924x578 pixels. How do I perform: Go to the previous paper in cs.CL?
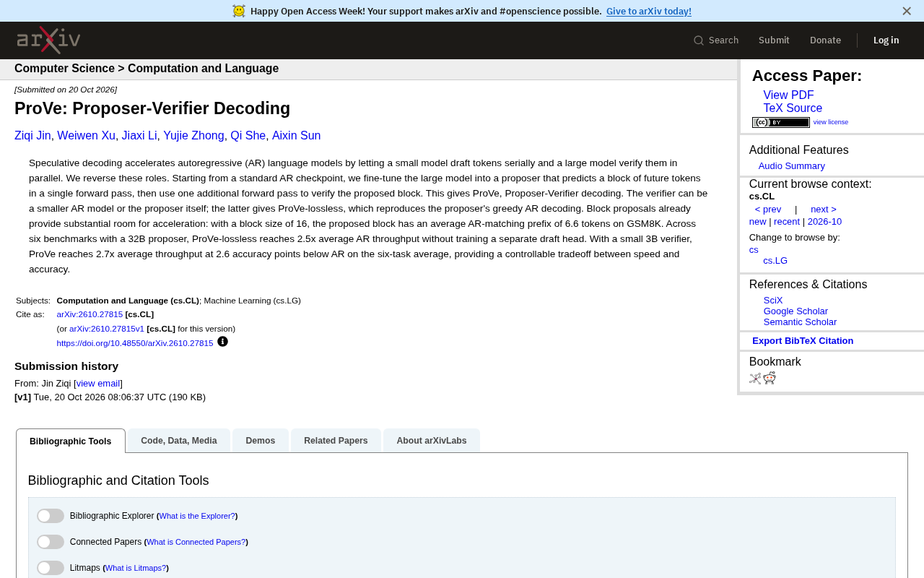click(768, 210)
